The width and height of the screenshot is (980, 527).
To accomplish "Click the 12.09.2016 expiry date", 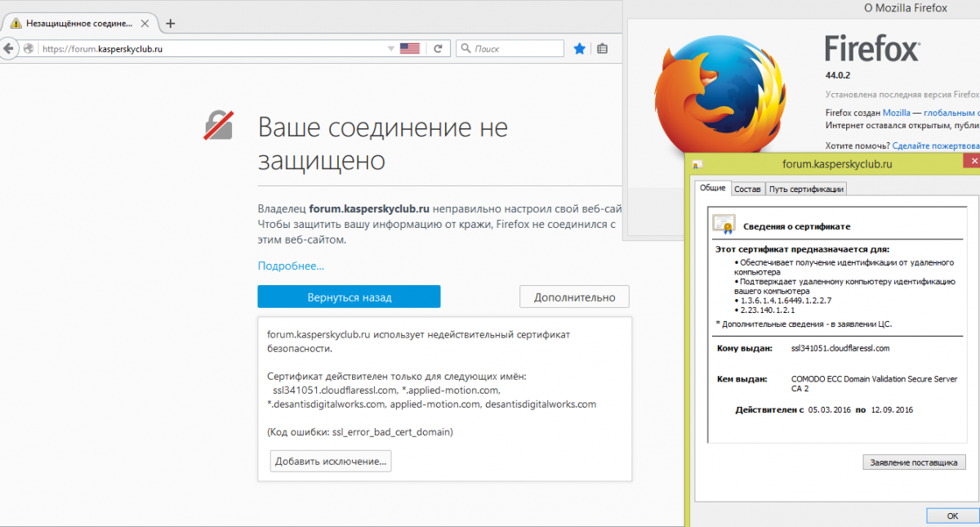I will 892,409.
